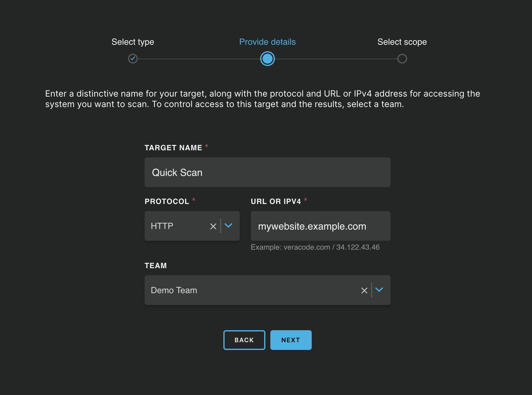
Task: Jump to the Select scope step
Action: (402, 42)
